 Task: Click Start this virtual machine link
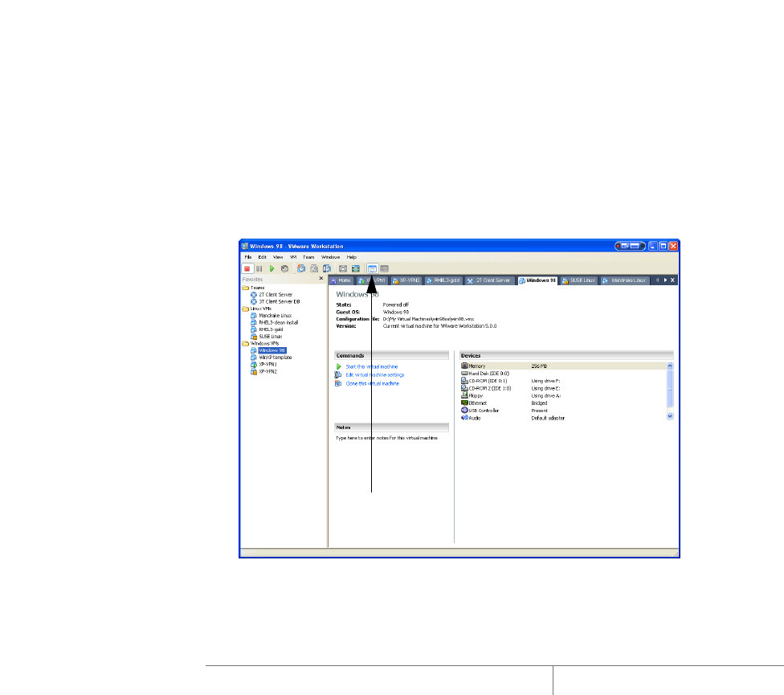(371, 366)
